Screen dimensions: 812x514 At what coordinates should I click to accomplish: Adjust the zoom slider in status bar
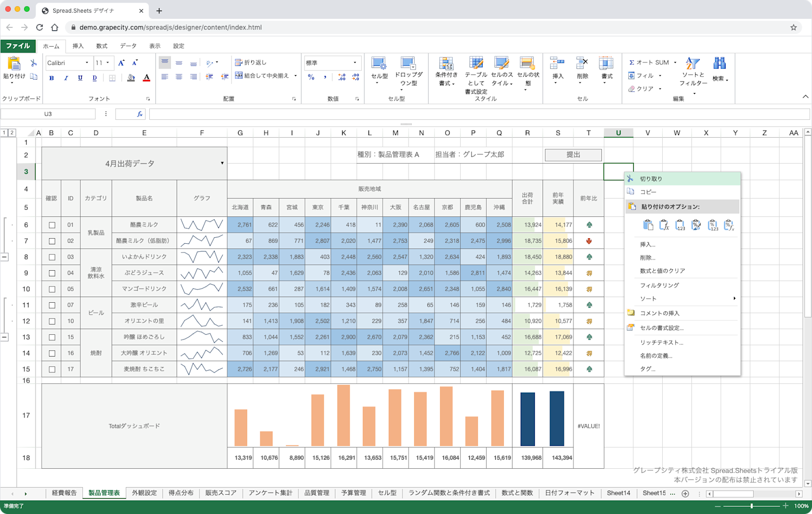(x=752, y=506)
